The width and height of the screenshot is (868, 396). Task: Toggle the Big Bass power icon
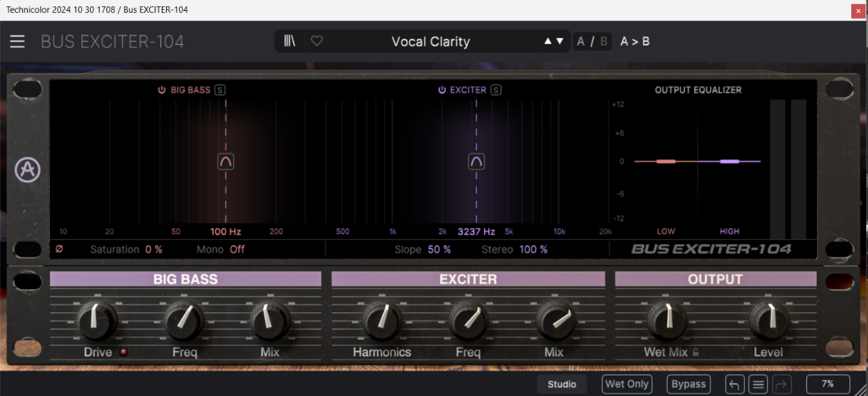pos(162,90)
